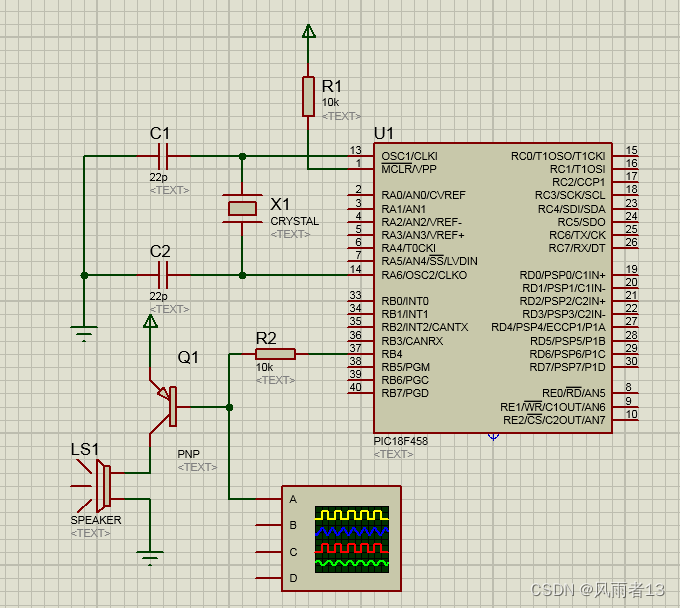
Task: Click the U1 reference label
Action: [384, 133]
